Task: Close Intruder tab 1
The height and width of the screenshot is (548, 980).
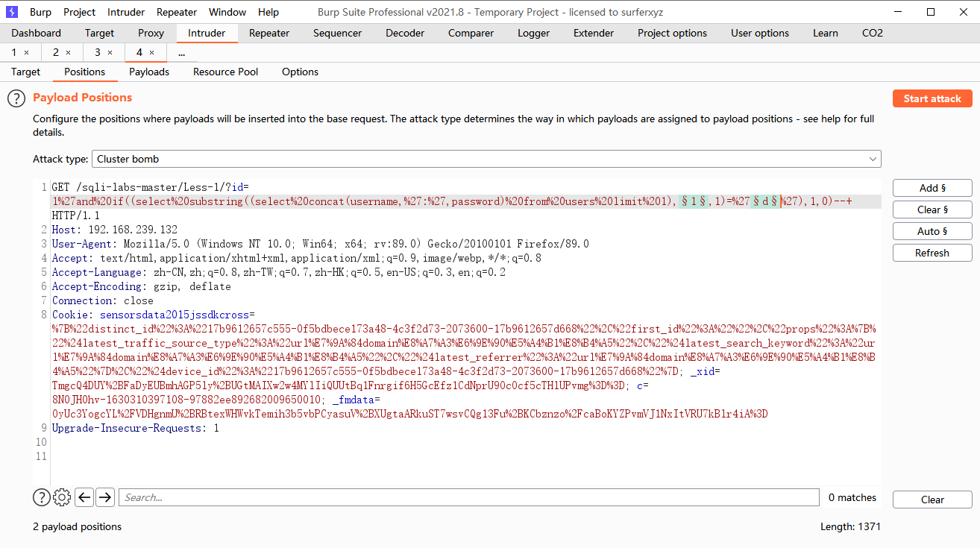Action: click(x=27, y=53)
